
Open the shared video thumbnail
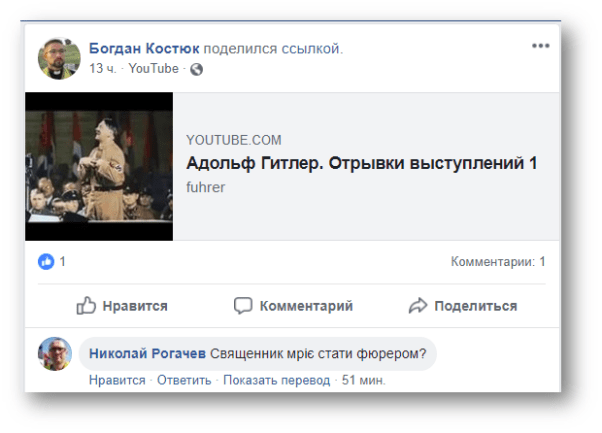(99, 166)
